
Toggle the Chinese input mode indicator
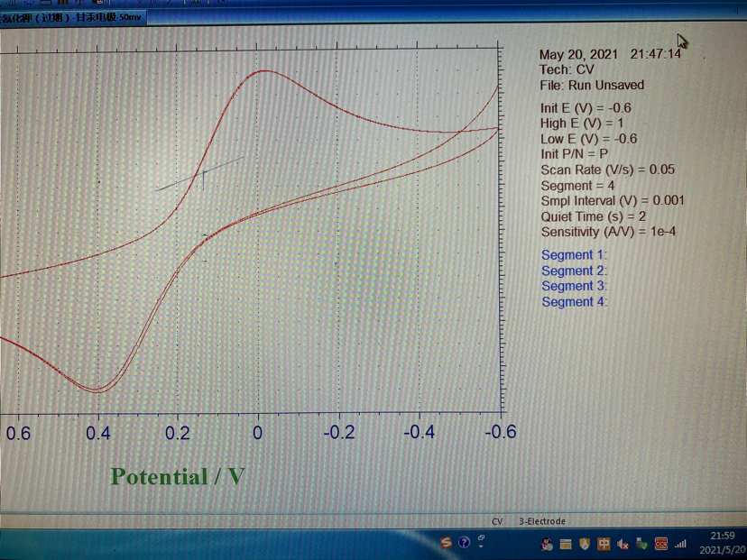pyautogui.click(x=604, y=544)
